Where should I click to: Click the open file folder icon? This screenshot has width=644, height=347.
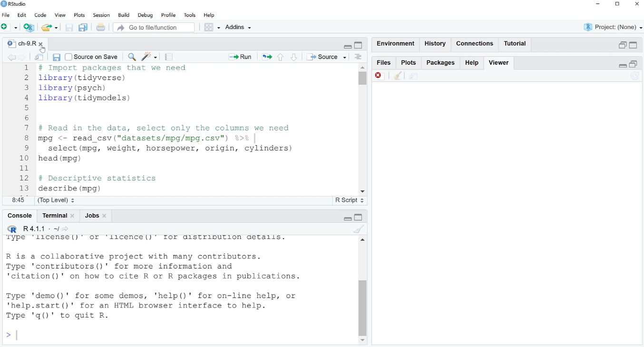coord(47,28)
